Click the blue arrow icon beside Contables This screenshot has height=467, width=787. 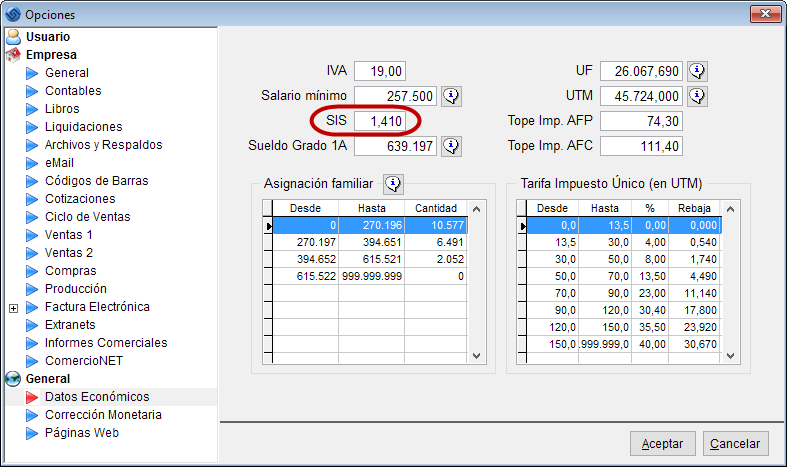32,91
